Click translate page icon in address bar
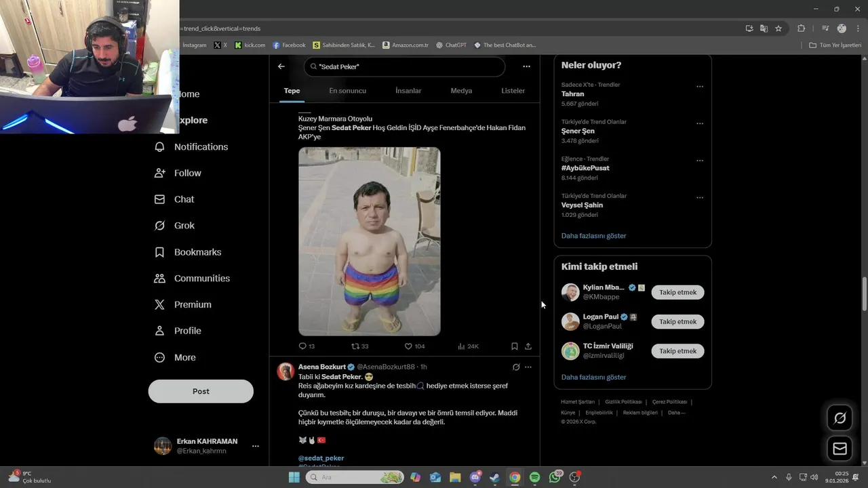 pos(764,28)
